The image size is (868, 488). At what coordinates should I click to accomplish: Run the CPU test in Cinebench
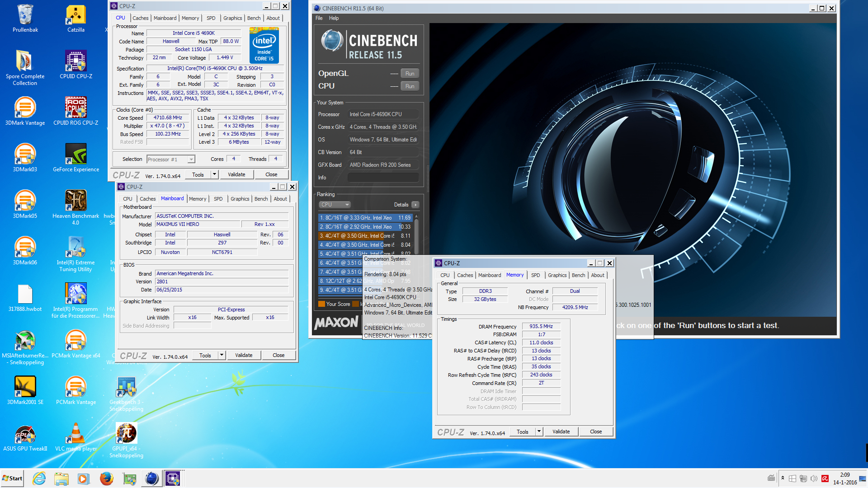pyautogui.click(x=410, y=86)
